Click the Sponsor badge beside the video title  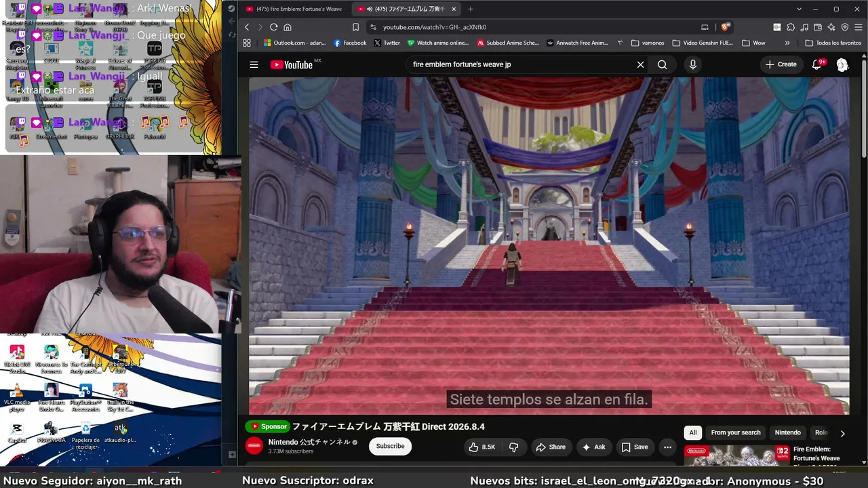click(268, 426)
